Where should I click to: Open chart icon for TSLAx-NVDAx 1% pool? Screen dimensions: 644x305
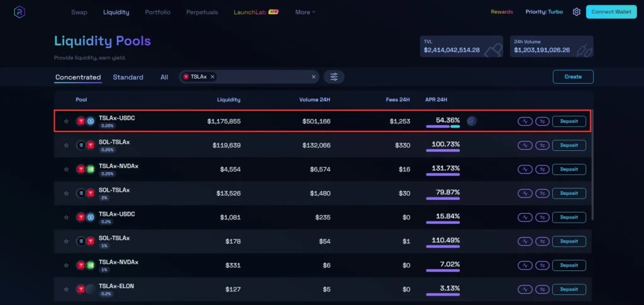(525, 265)
